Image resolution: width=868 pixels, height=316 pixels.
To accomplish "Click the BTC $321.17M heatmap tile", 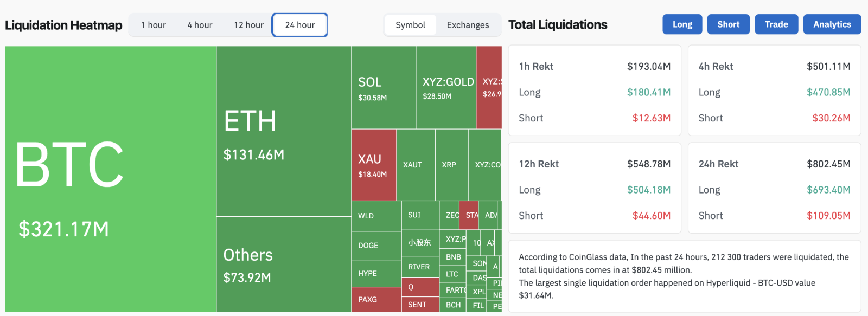I will click(x=111, y=179).
